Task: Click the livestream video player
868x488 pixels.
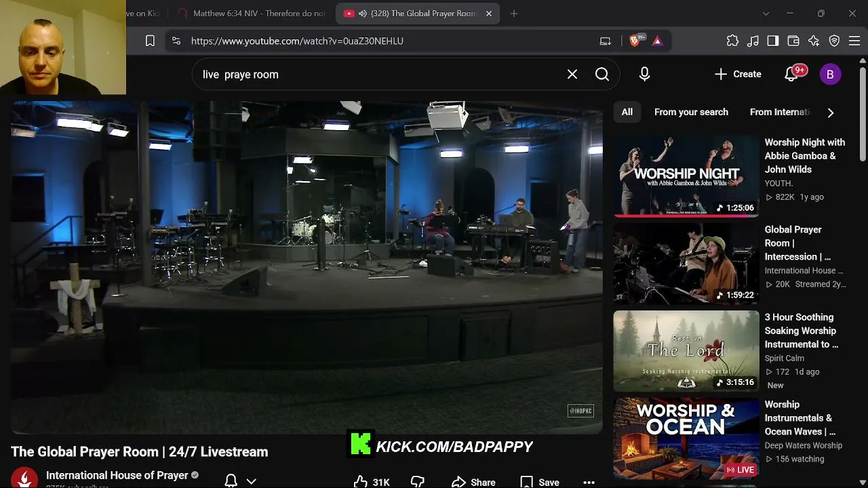Action: [307, 267]
